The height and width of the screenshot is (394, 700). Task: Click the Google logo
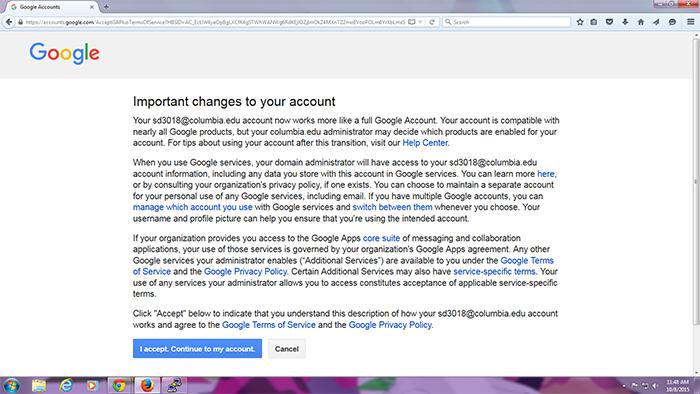tap(65, 54)
